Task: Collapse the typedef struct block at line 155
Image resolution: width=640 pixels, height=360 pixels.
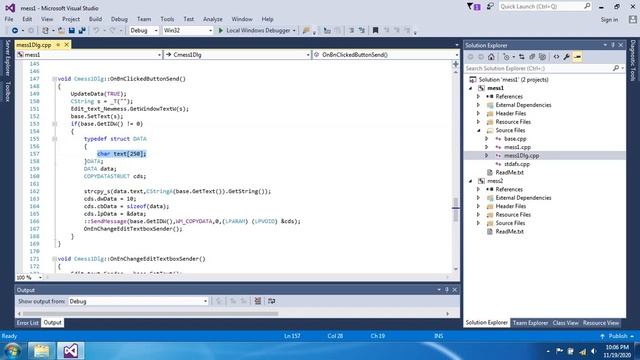Action: tap(54, 139)
